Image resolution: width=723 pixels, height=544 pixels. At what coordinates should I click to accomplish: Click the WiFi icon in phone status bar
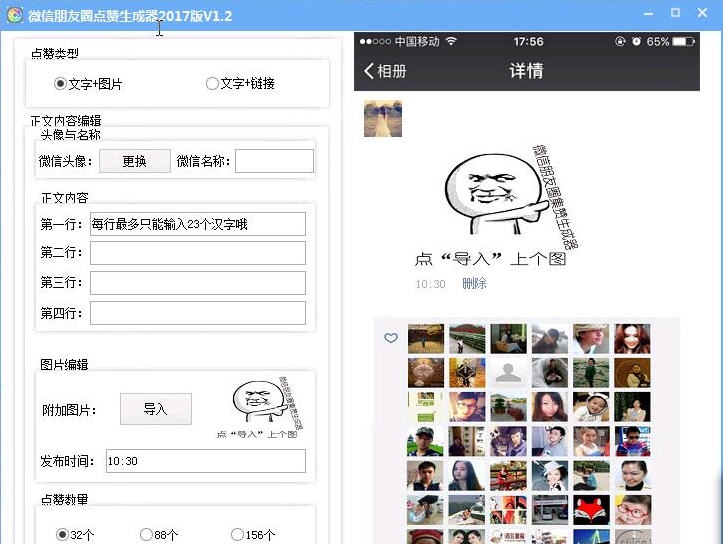pyautogui.click(x=451, y=41)
